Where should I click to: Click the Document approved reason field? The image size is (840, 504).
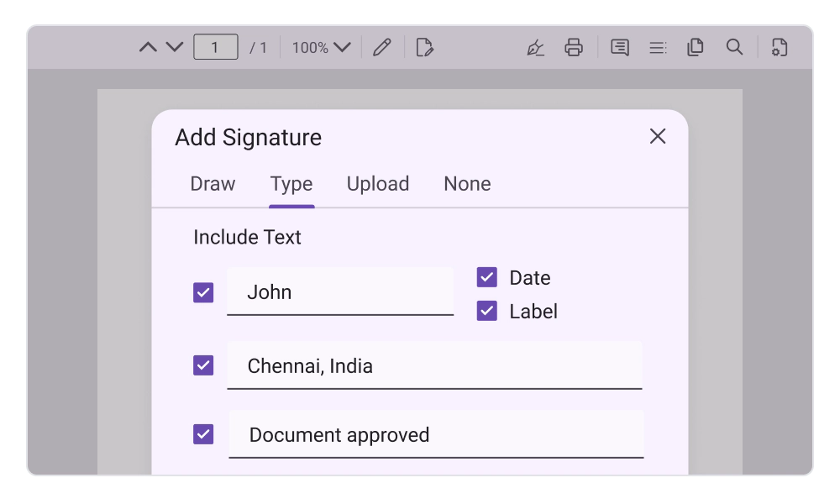tap(436, 434)
